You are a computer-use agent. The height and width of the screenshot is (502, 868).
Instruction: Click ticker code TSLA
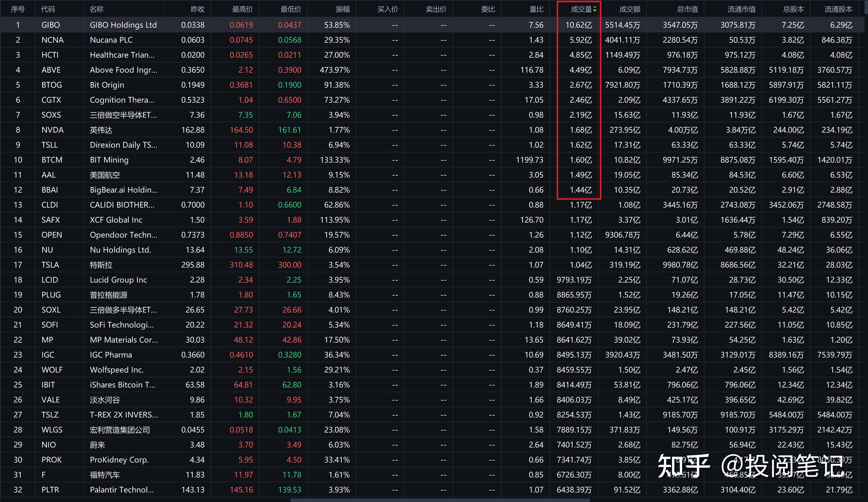click(50, 265)
